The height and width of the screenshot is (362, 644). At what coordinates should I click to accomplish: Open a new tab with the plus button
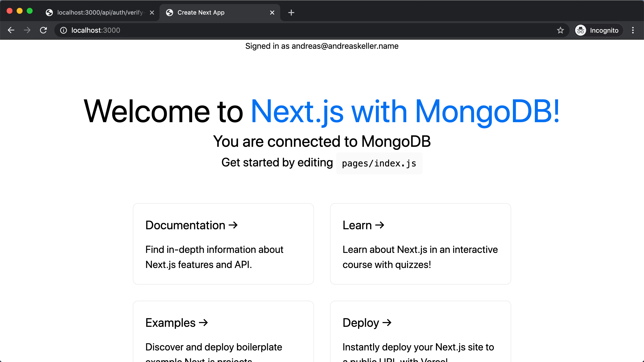pos(291,13)
